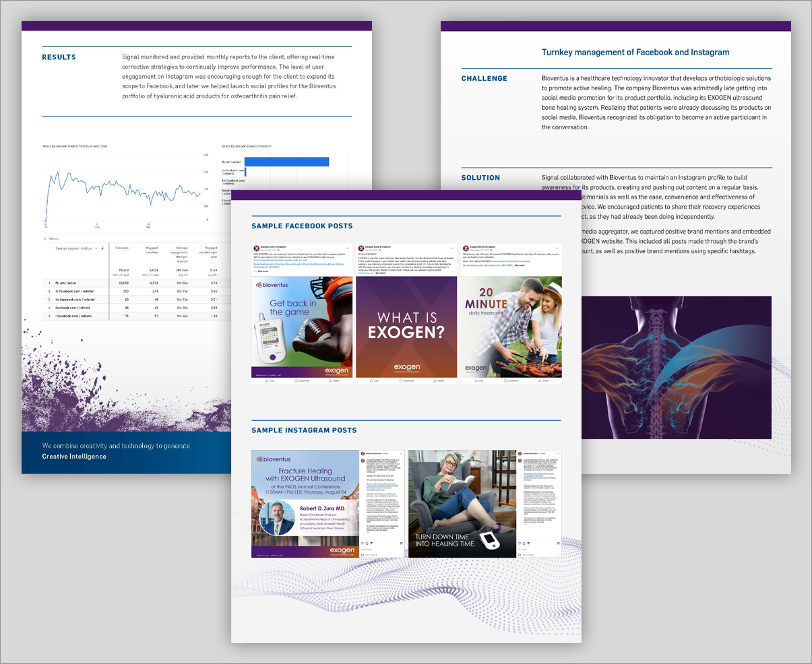Open the 'Get back in the game' post image
This screenshot has height=664, width=812.
coord(302,327)
